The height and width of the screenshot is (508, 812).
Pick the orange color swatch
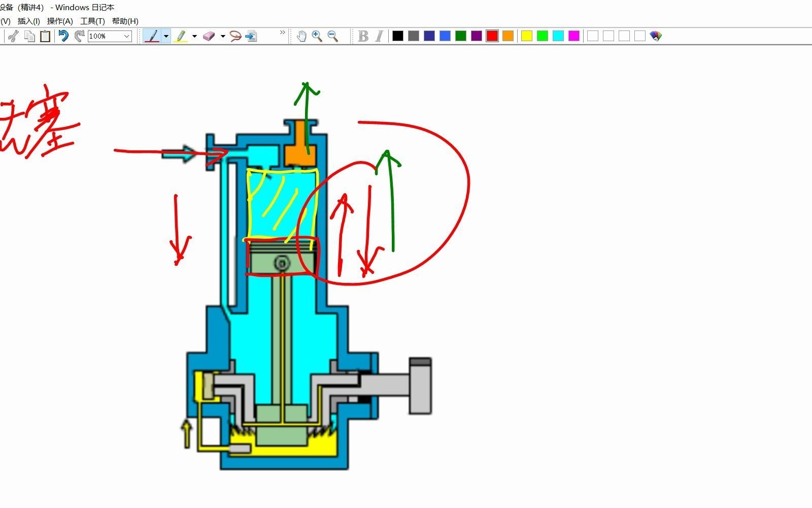pos(508,36)
